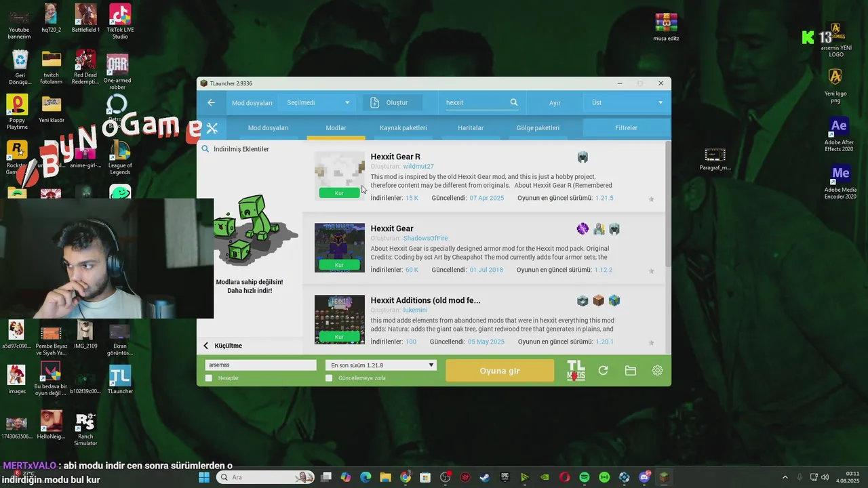Open Steam from the taskbar
868x488 pixels.
coord(485,477)
